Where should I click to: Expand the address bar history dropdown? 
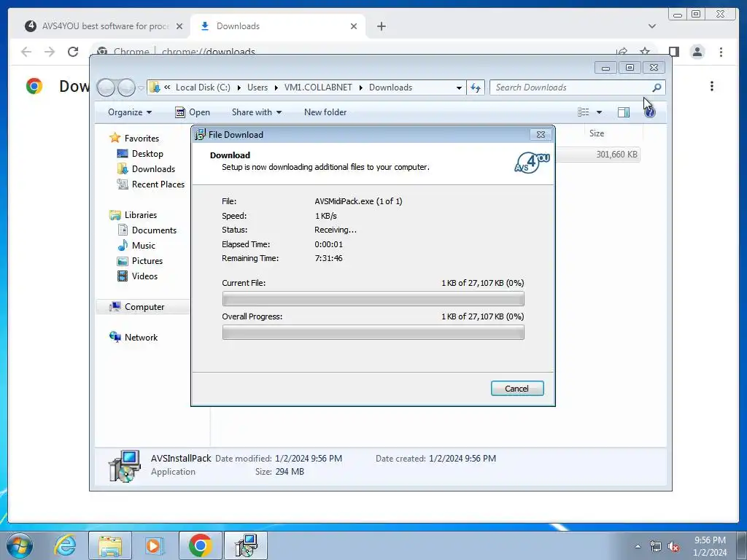tap(459, 87)
